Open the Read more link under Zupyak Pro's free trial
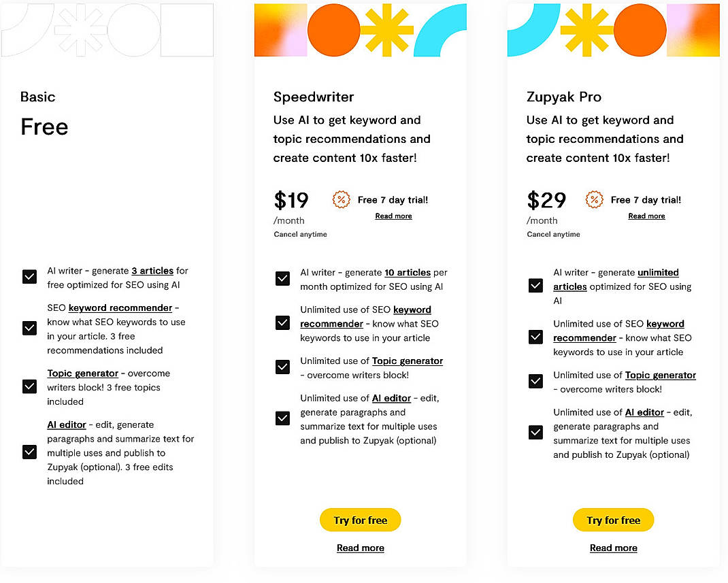Viewport: 728px width, 583px height. pyautogui.click(x=646, y=216)
